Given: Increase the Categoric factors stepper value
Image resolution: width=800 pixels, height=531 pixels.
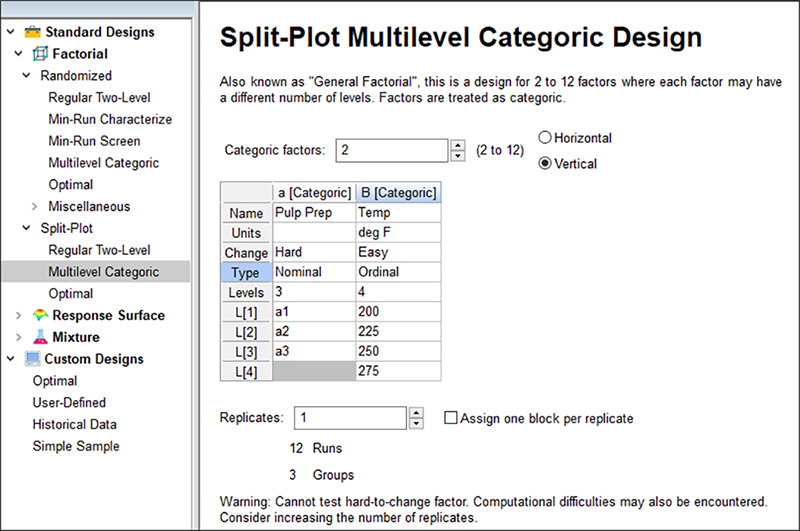Looking at the screenshot, I should 459,145.
